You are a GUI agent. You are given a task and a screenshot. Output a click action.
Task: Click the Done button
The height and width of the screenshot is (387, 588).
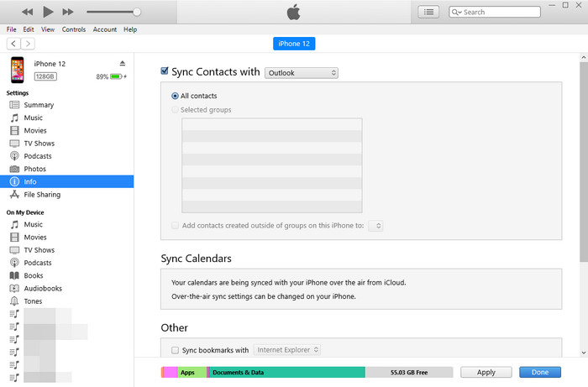click(x=540, y=373)
